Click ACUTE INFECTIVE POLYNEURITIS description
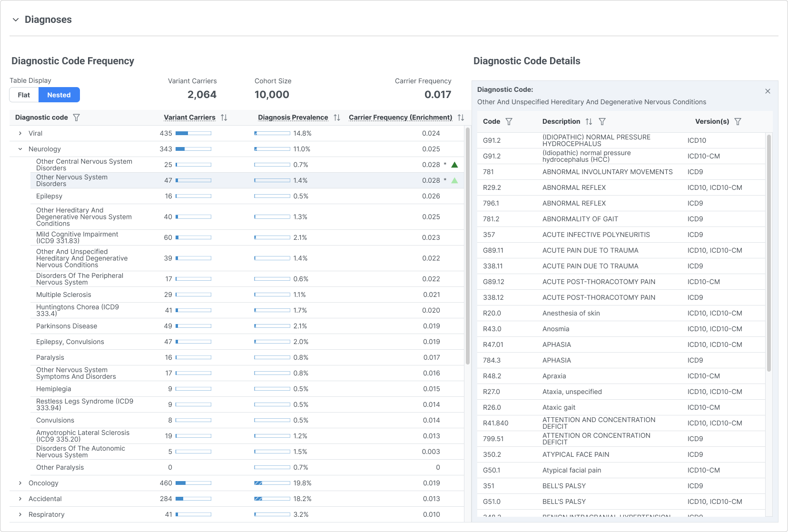 596,235
